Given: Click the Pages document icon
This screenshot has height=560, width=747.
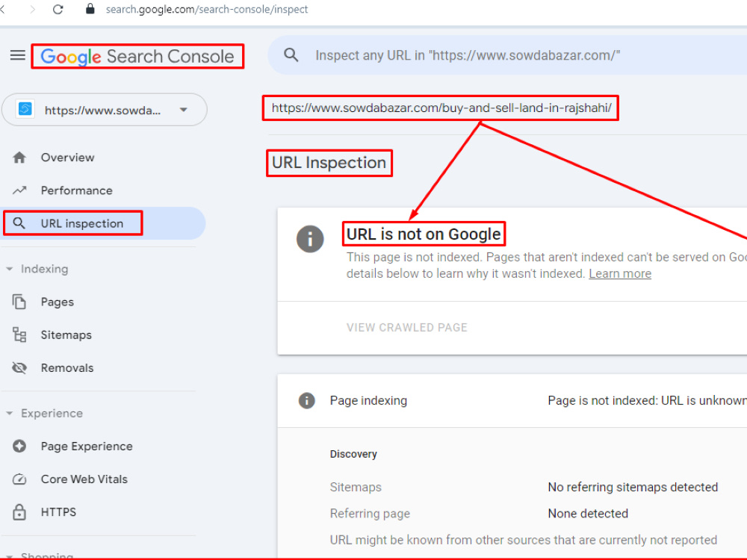Looking at the screenshot, I should pos(19,302).
